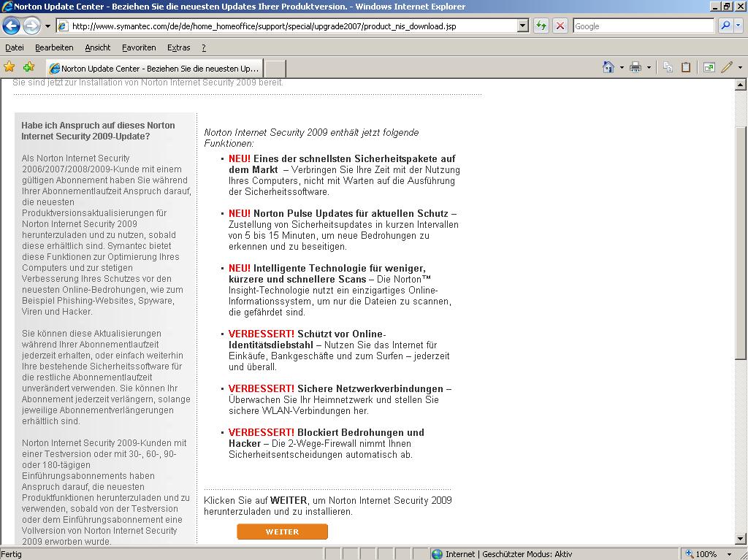Click the Add to Favorites star-plus icon

click(x=28, y=66)
